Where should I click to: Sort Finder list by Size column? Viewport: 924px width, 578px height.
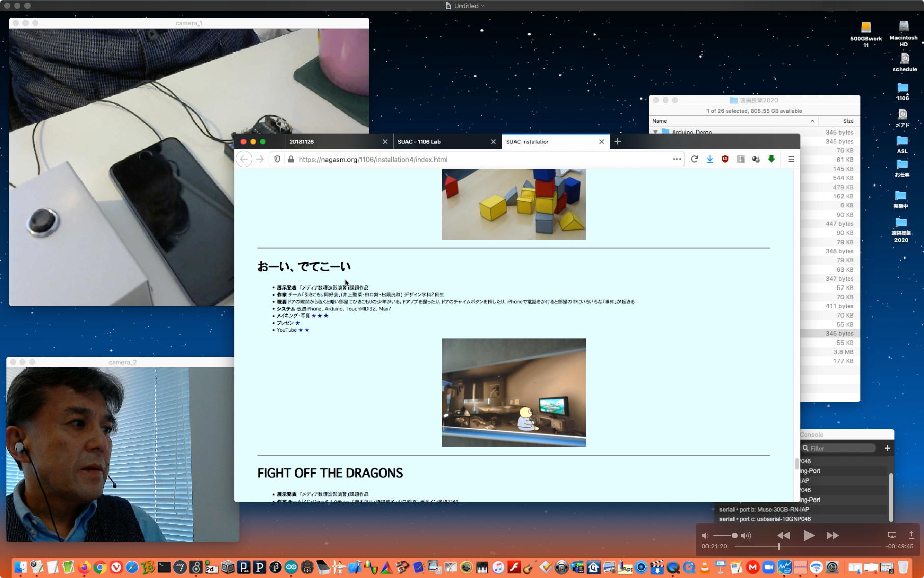point(839,121)
